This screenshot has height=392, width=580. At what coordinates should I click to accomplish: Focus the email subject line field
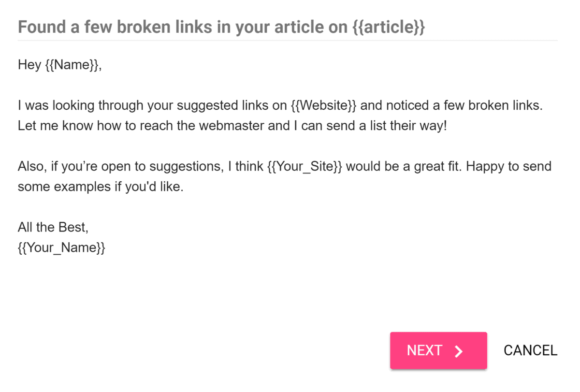[x=288, y=27]
